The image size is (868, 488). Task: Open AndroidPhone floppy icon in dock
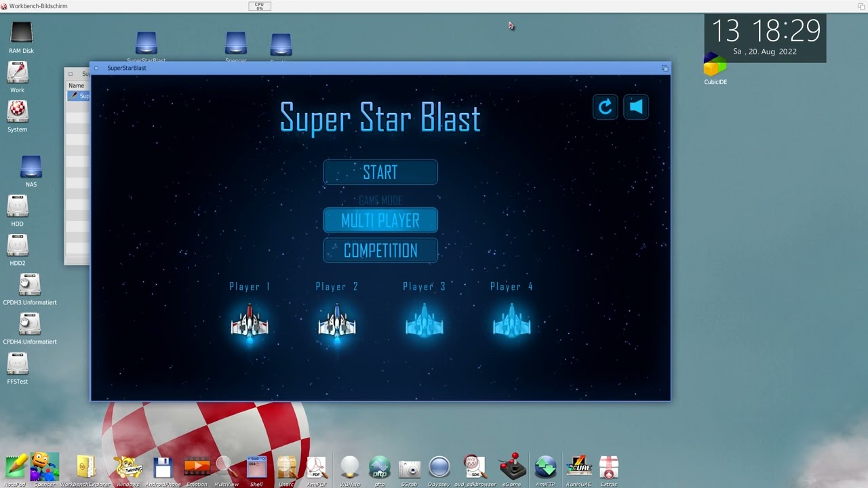162,469
